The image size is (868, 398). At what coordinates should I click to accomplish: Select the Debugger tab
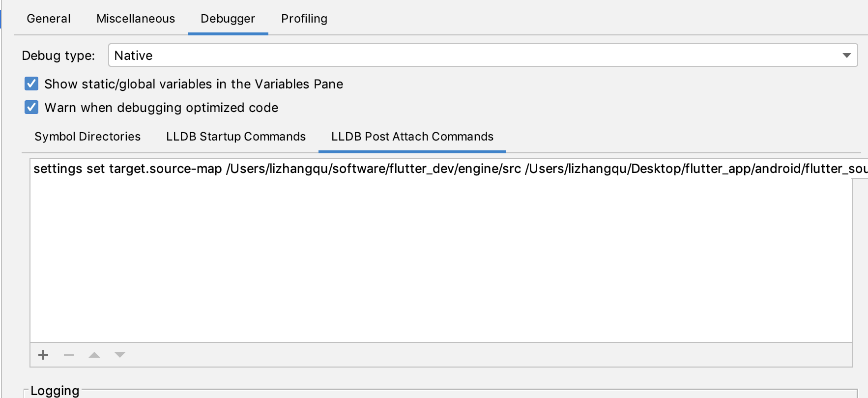coord(228,19)
